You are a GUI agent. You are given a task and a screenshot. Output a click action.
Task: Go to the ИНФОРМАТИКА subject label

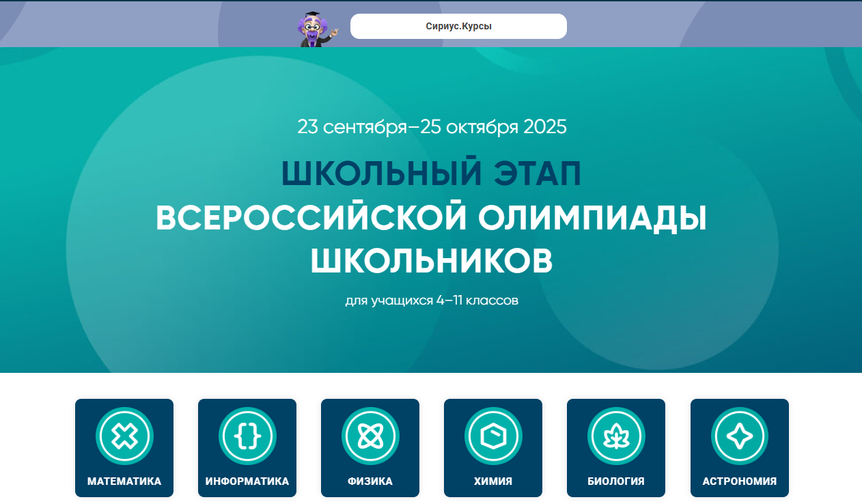pyautogui.click(x=247, y=481)
